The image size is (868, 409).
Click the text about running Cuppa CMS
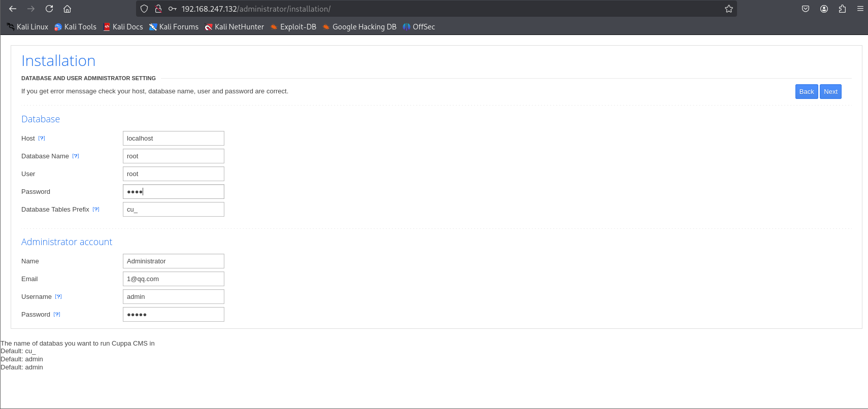(78, 344)
